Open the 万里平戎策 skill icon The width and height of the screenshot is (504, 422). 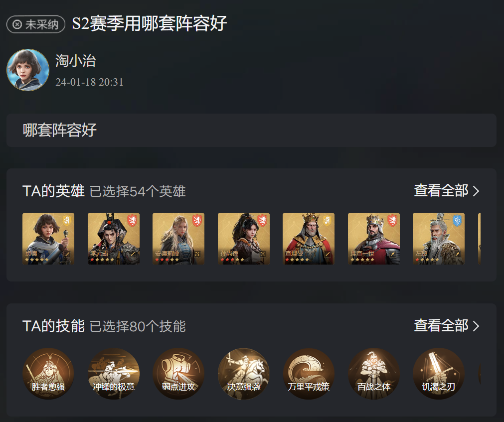click(309, 374)
